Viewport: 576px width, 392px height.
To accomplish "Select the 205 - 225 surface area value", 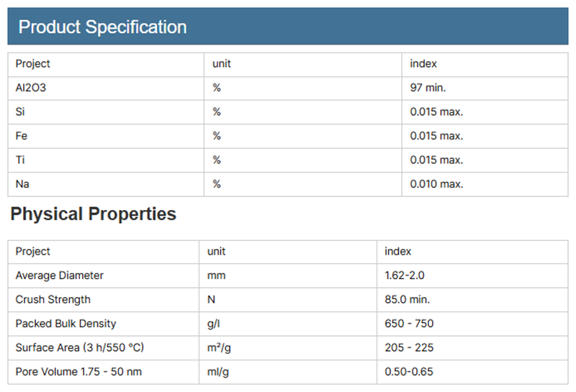I will 410,348.
